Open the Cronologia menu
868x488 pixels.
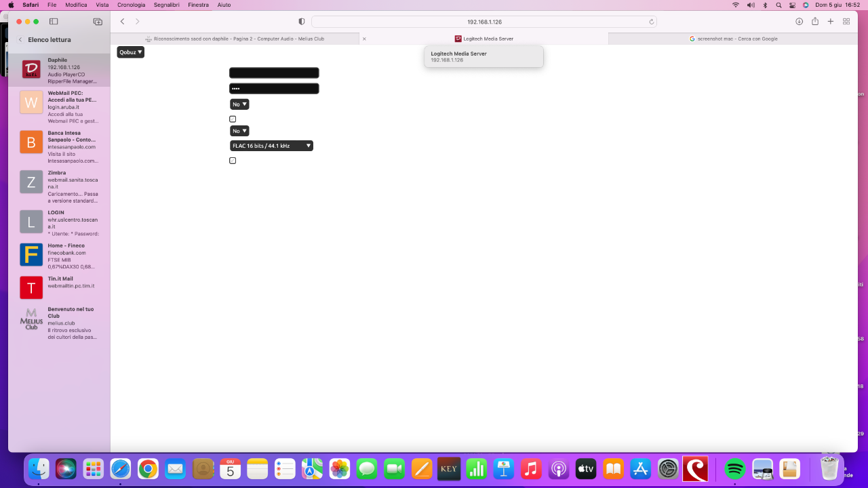coord(131,5)
